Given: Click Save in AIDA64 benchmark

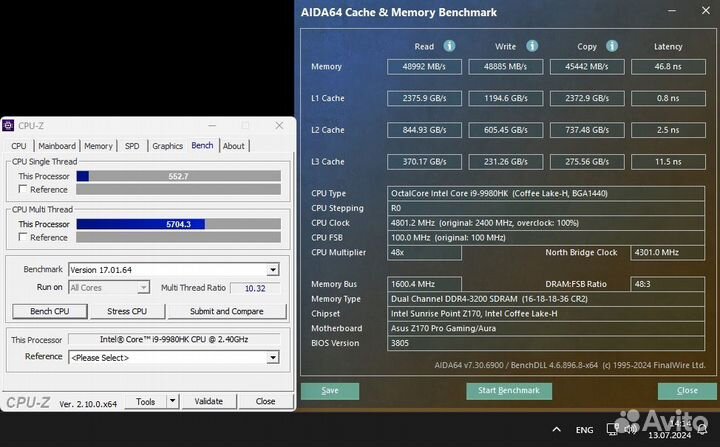Looking at the screenshot, I should coord(330,390).
